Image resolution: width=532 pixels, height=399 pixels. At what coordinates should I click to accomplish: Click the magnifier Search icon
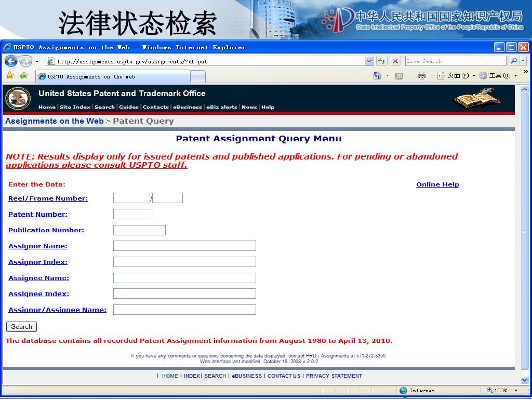514,61
